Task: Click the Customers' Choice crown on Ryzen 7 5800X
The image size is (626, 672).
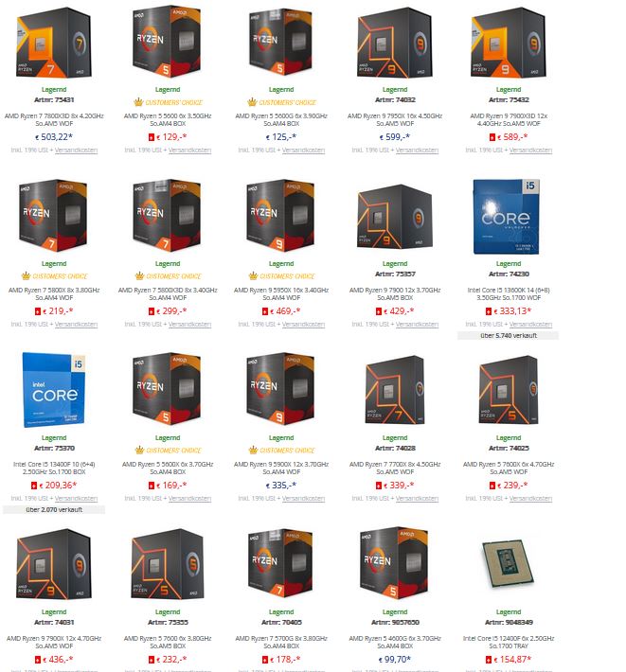Action: (x=26, y=275)
